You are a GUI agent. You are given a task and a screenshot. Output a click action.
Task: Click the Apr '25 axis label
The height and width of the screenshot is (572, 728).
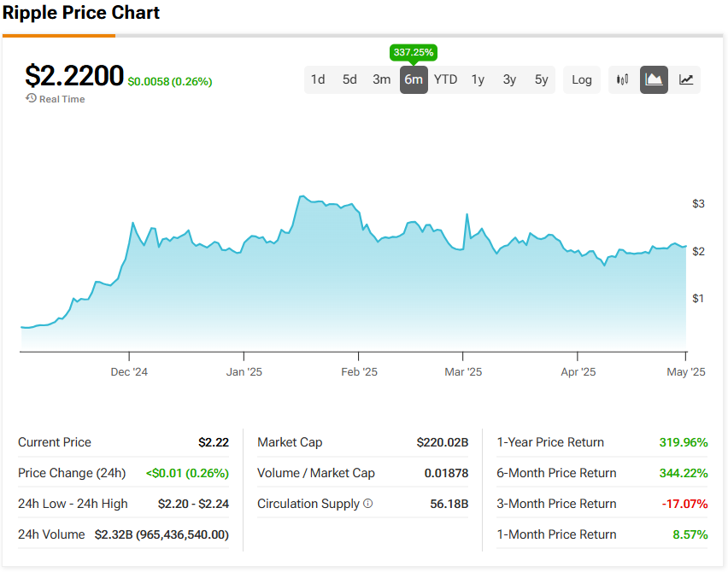578,372
